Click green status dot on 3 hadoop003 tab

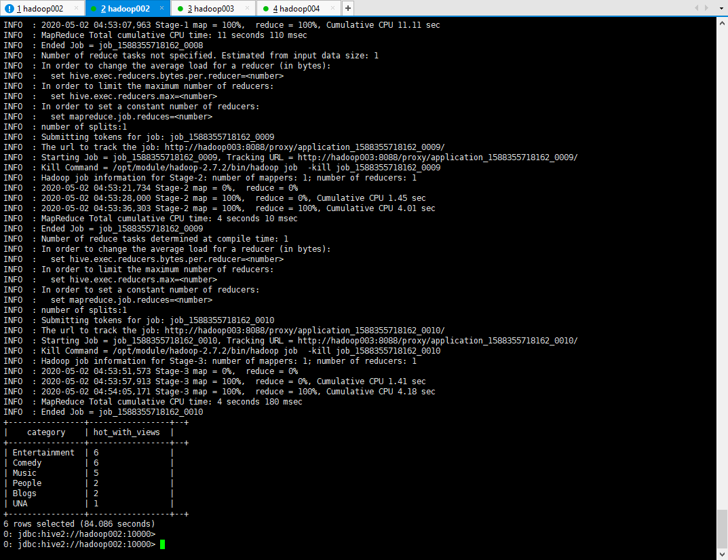[180, 8]
